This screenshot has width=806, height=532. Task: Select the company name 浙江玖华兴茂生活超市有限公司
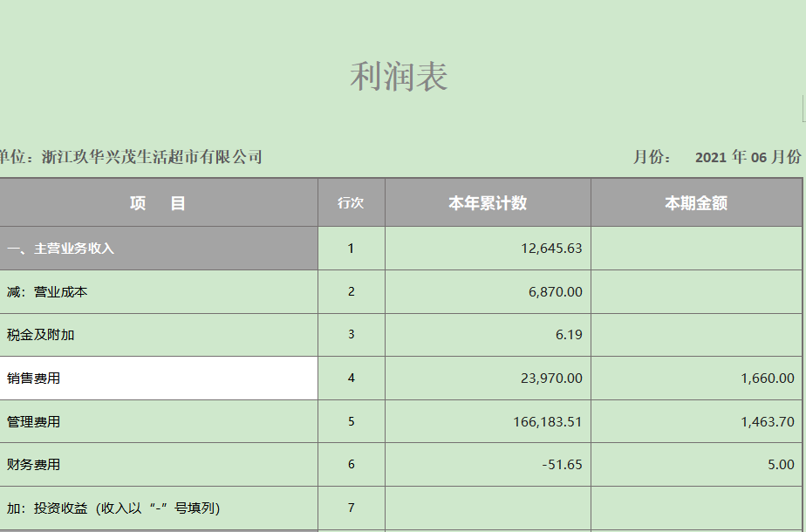[x=152, y=157]
